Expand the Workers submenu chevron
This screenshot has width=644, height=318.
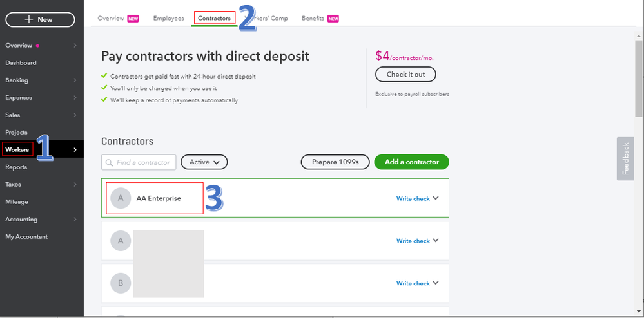click(75, 150)
